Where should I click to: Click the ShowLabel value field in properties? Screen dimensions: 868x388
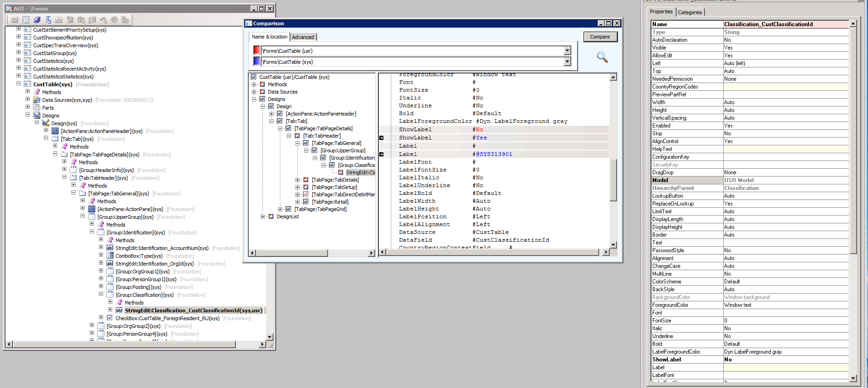(785, 360)
